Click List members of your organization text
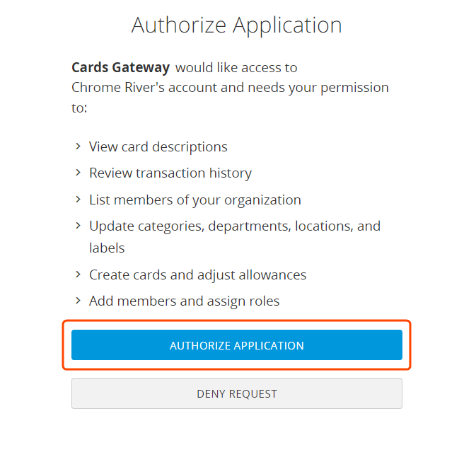476x450 pixels. click(x=195, y=200)
